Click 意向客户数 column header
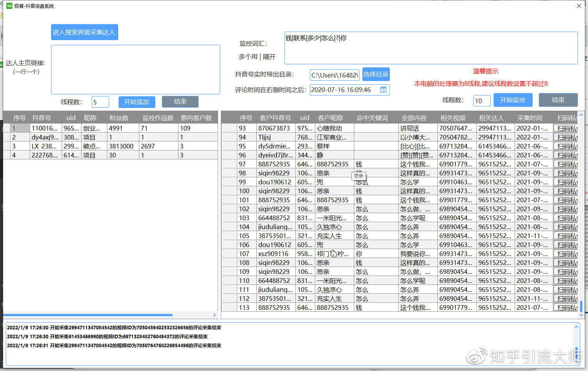The height and width of the screenshot is (371, 588). [x=196, y=118]
